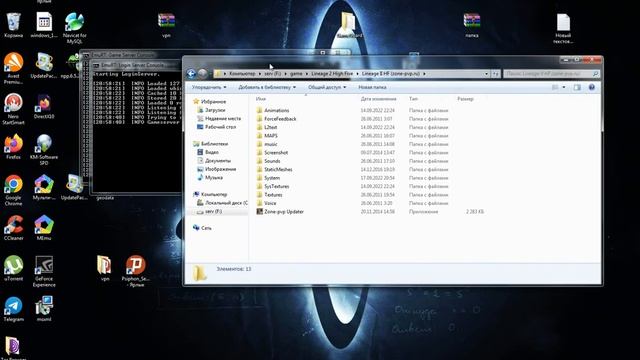Open the Упорядочить dropdown menu
Image resolution: width=640 pixels, height=360 pixels.
point(209,87)
